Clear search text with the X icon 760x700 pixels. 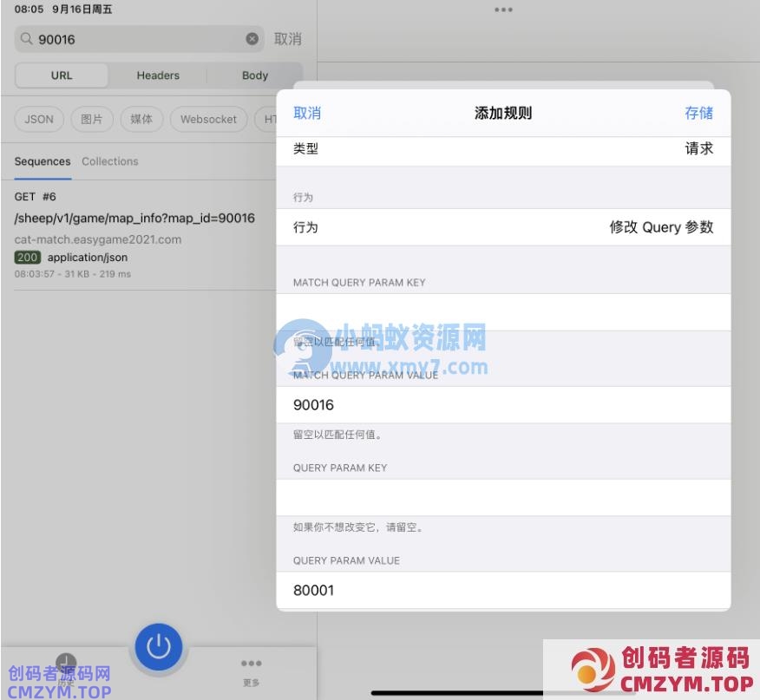[252, 39]
